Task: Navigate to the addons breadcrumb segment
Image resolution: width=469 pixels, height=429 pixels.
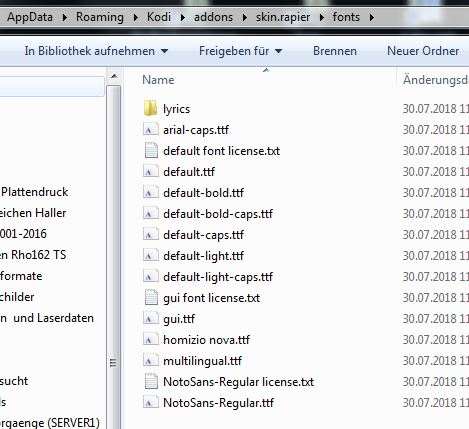Action: [213, 17]
